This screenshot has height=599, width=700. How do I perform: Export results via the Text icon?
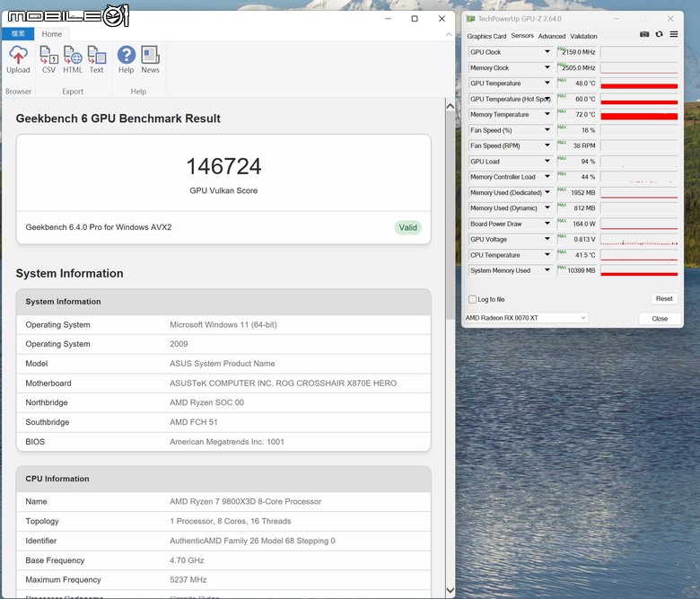pos(96,55)
